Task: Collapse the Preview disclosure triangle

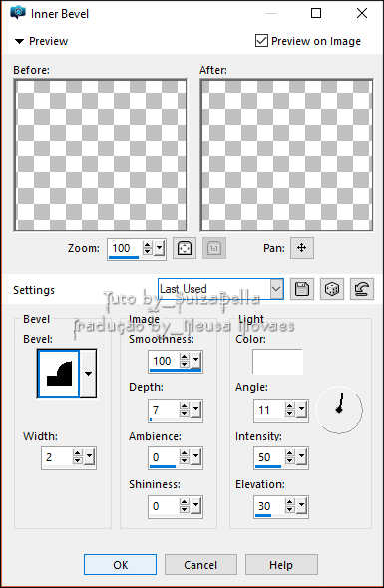Action: click(19, 41)
